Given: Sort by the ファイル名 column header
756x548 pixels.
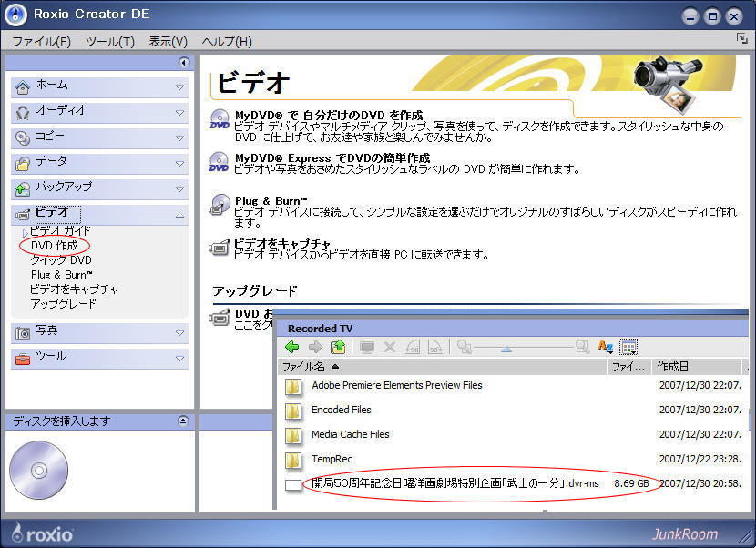Looking at the screenshot, I should [x=442, y=367].
